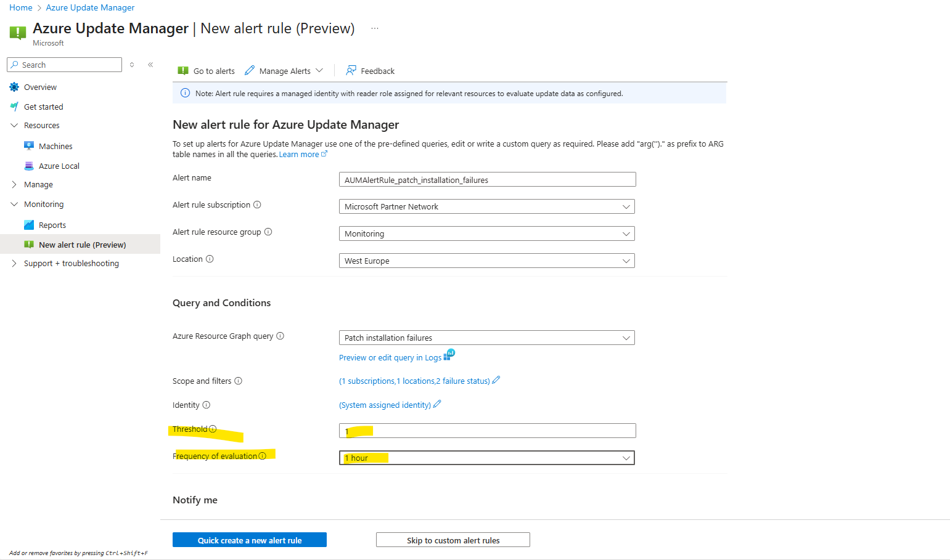Open Reports under Monitoring
Viewport: 950px width, 560px height.
click(52, 225)
